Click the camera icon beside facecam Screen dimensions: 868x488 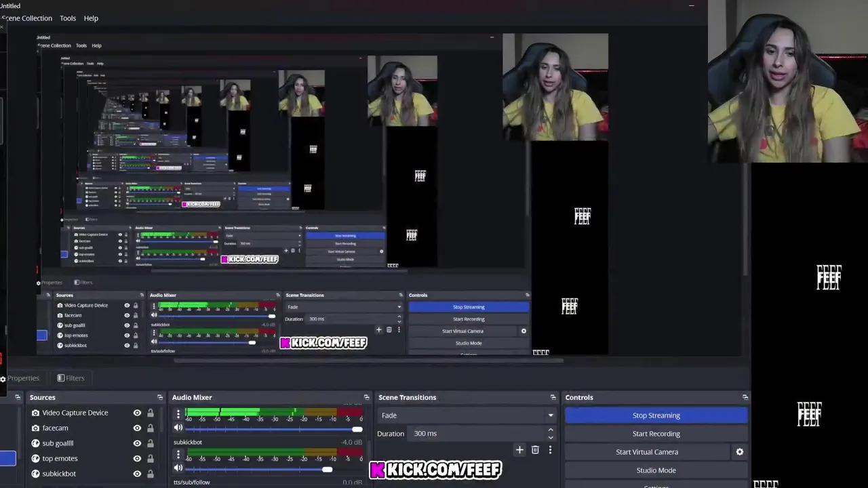coord(35,428)
